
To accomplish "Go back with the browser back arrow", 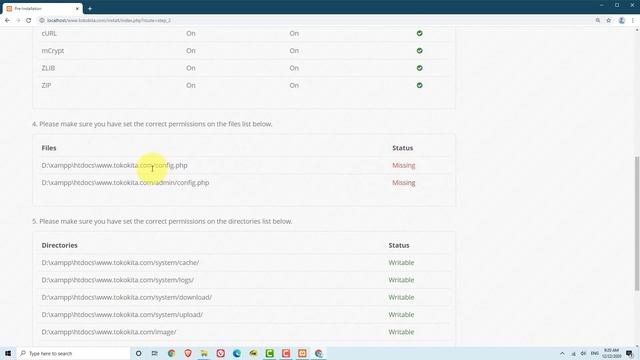I will click(x=7, y=20).
